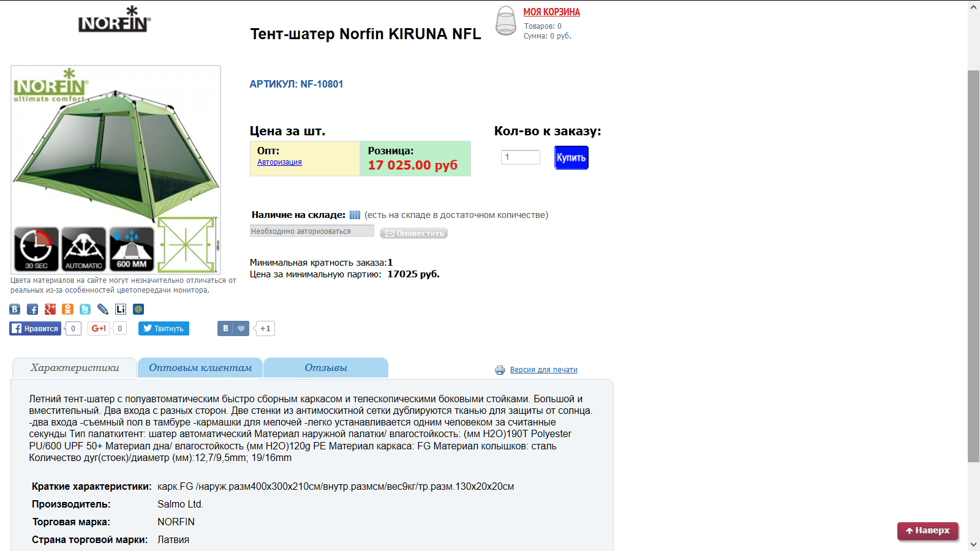Share via LiveInternet Li icon

[121, 309]
